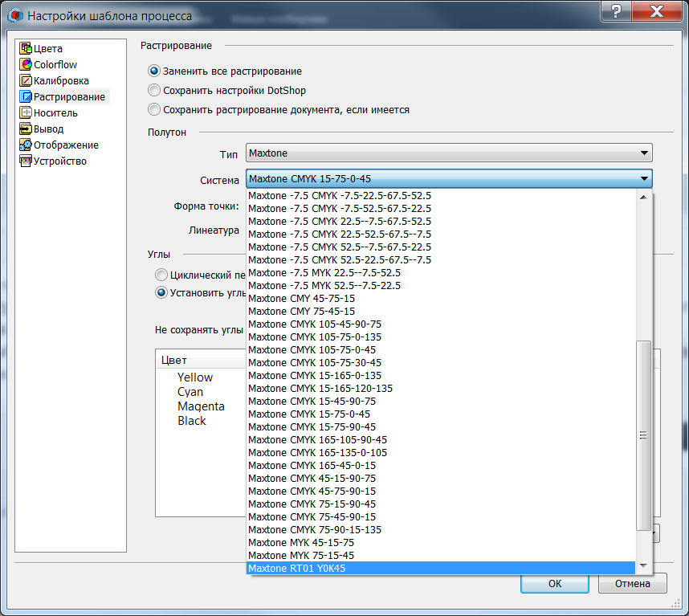
Task: Select the Black color row
Action: point(192,421)
